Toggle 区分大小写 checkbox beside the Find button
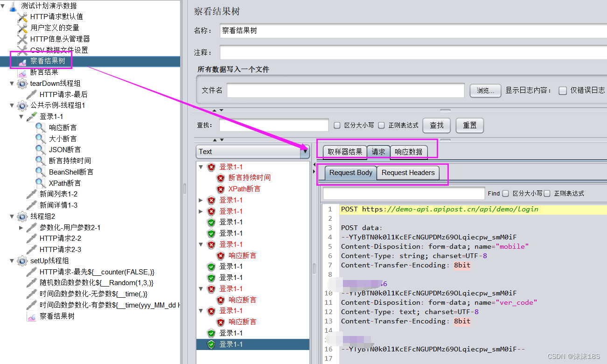Viewport: 607px width, 364px height. 506,193
